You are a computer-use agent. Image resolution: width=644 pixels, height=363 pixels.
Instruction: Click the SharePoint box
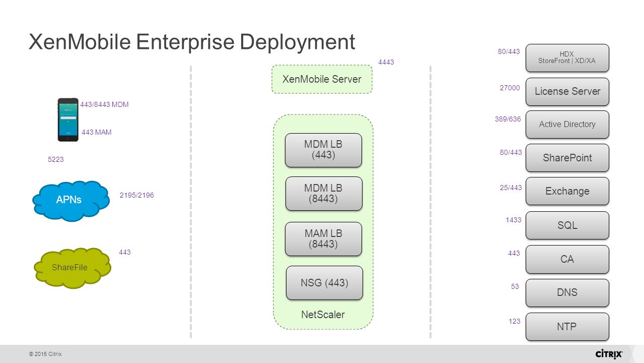(567, 158)
